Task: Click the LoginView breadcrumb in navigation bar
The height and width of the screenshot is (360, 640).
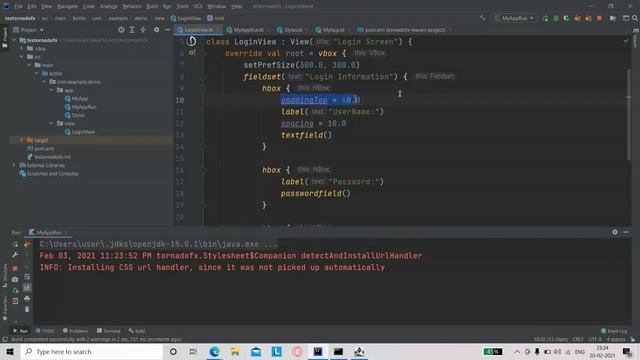Action: click(x=186, y=18)
